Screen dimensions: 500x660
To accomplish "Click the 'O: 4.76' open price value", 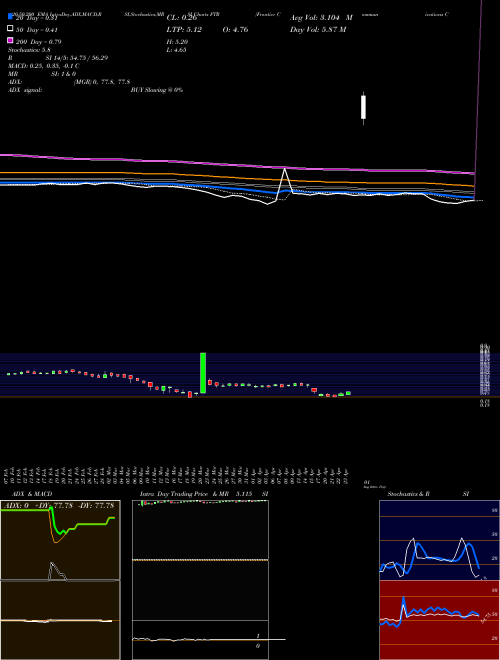I will pos(235,30).
